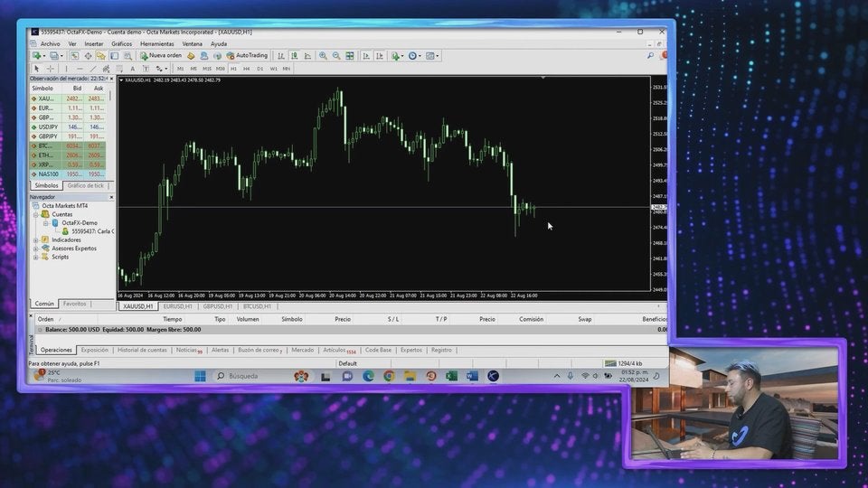Open the Historial de cuentas tab
Image resolution: width=868 pixels, height=488 pixels.
point(142,350)
